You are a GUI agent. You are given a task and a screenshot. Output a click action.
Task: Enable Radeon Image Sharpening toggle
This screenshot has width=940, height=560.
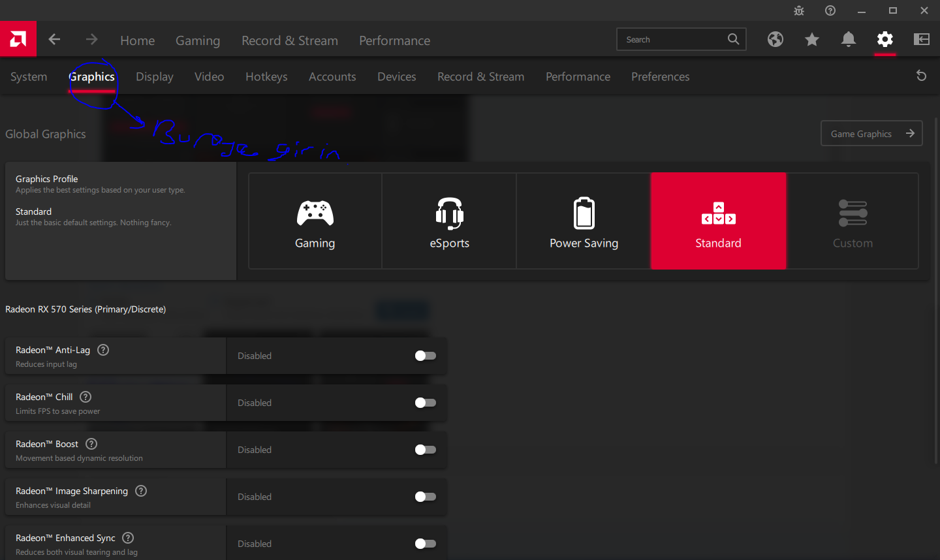426,497
